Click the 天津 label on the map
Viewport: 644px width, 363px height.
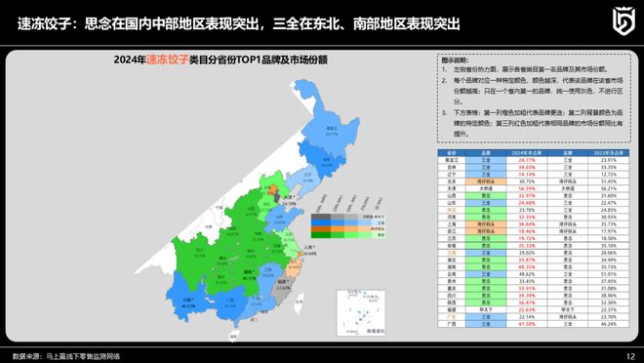290,197
